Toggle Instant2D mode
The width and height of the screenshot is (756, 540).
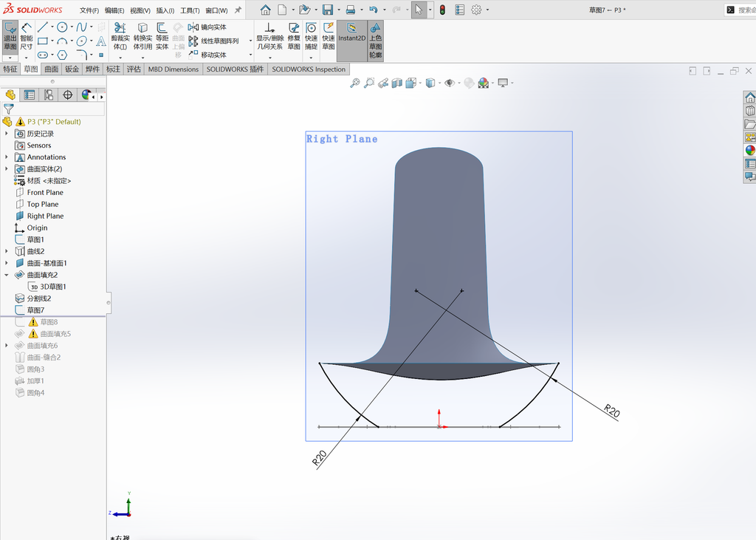point(351,41)
